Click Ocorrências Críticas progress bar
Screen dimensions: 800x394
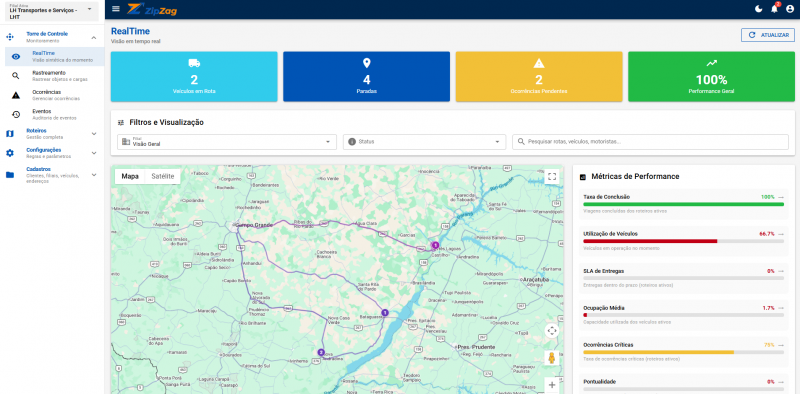683,352
